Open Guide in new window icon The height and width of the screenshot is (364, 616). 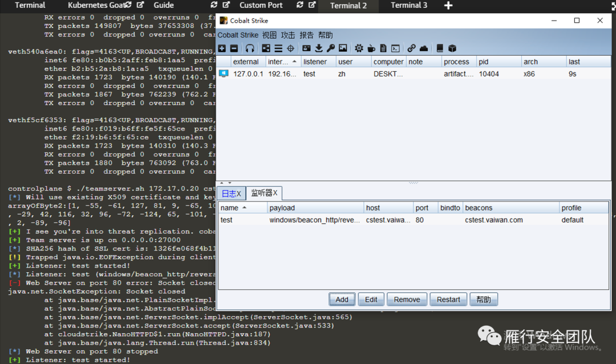coord(226,5)
